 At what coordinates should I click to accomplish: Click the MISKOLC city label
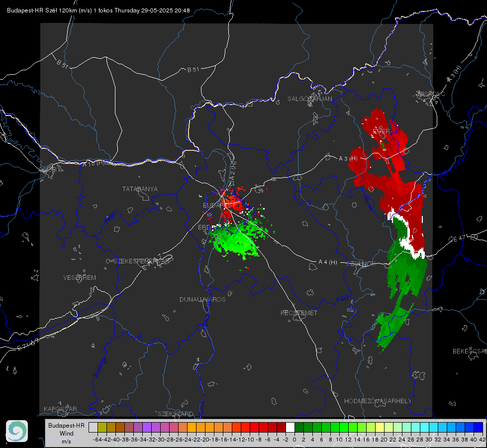click(431, 94)
